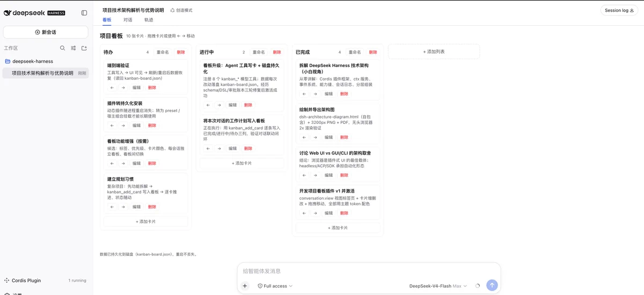Viewport: 644px width, 295px height.
Task: Open the Full access permission dropdown
Action: (x=275, y=286)
